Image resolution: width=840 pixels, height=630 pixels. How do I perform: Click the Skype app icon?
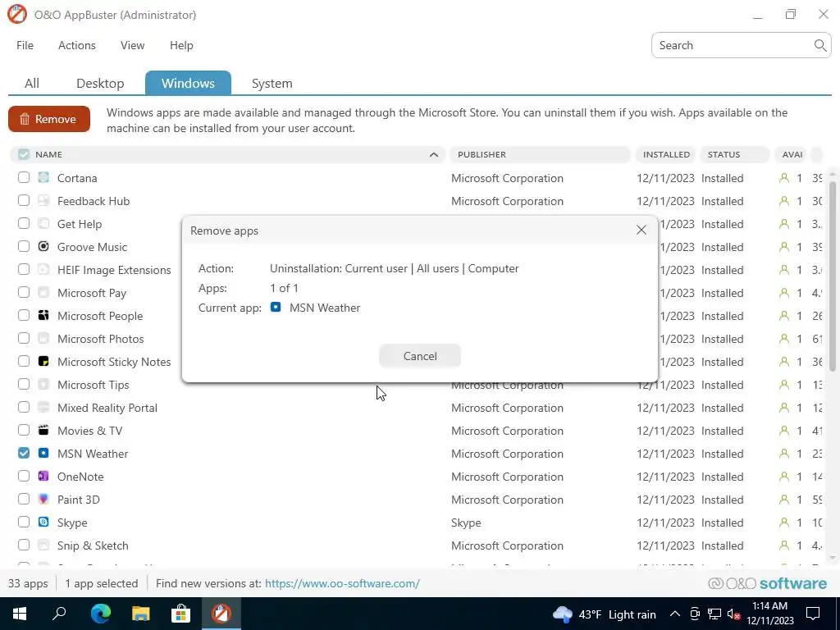click(43, 522)
